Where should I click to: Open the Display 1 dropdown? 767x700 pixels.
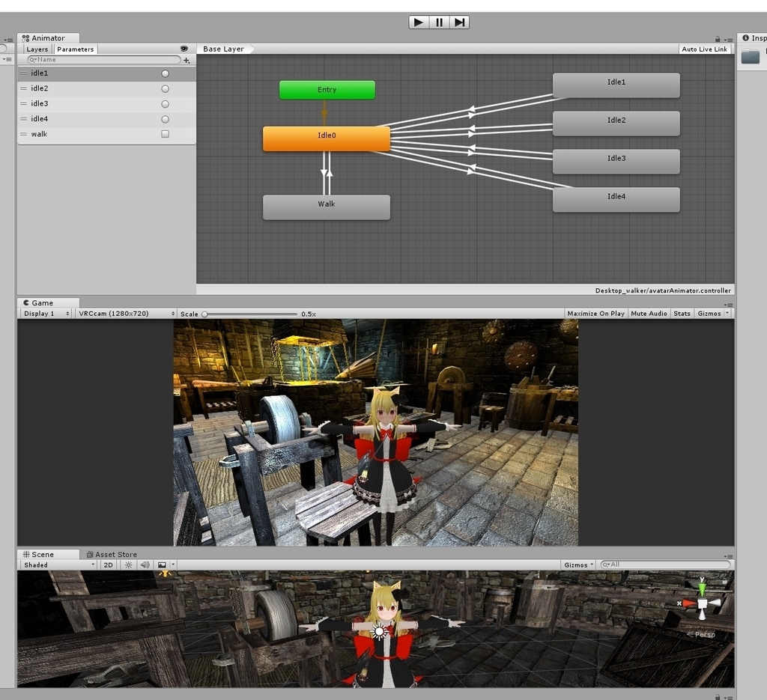tap(46, 314)
